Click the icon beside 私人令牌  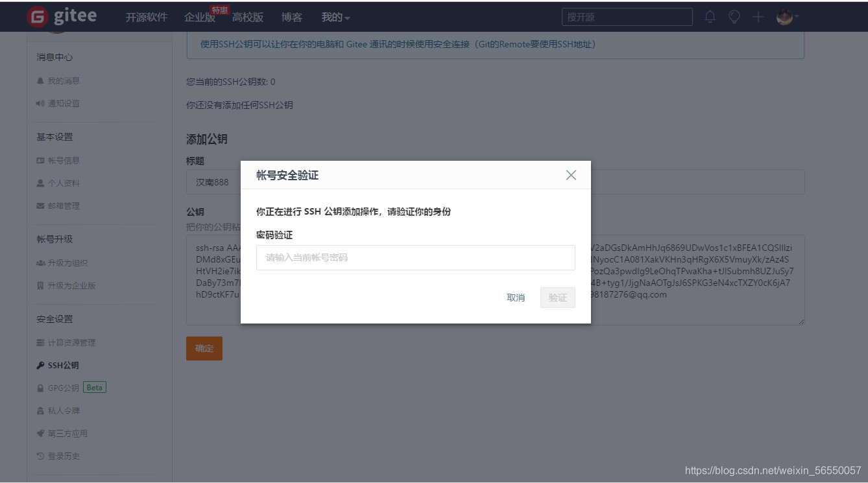coord(40,410)
